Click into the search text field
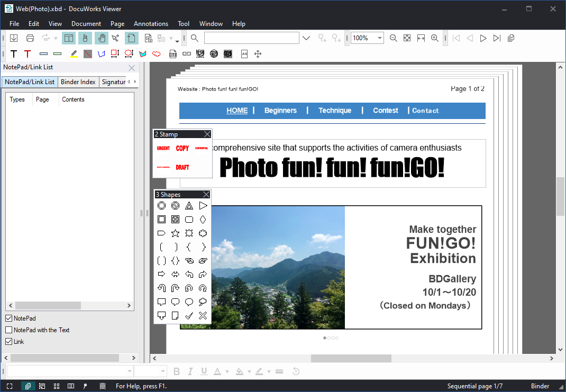The height and width of the screenshot is (392, 566). pyautogui.click(x=252, y=38)
